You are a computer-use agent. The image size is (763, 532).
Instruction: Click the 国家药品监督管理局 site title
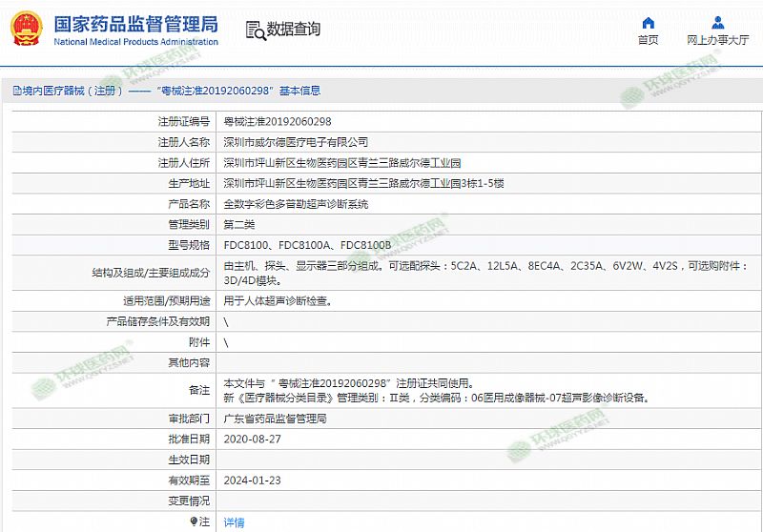point(135,23)
